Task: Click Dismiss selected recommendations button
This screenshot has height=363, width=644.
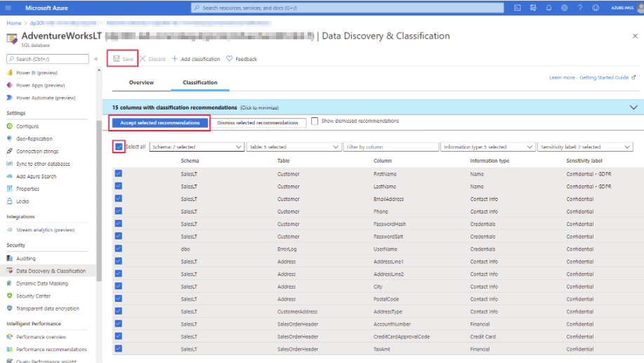Action: coord(258,123)
